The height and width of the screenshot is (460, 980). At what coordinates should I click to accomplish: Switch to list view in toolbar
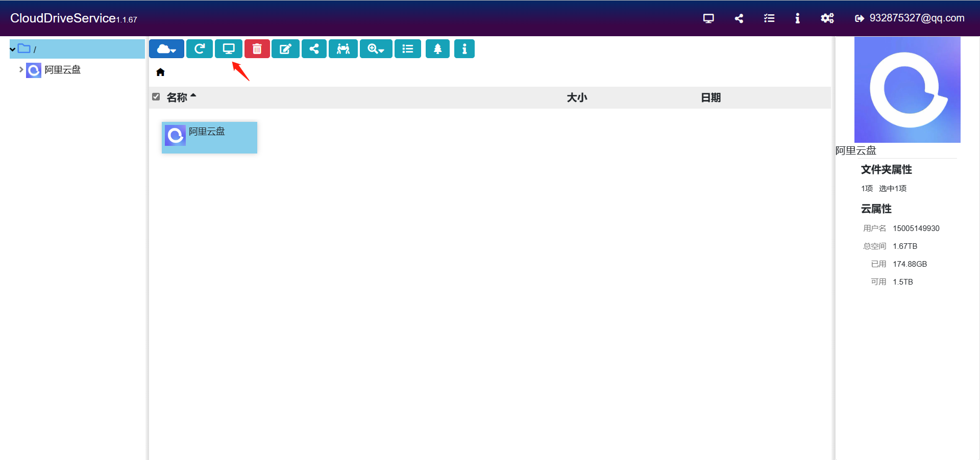point(408,49)
